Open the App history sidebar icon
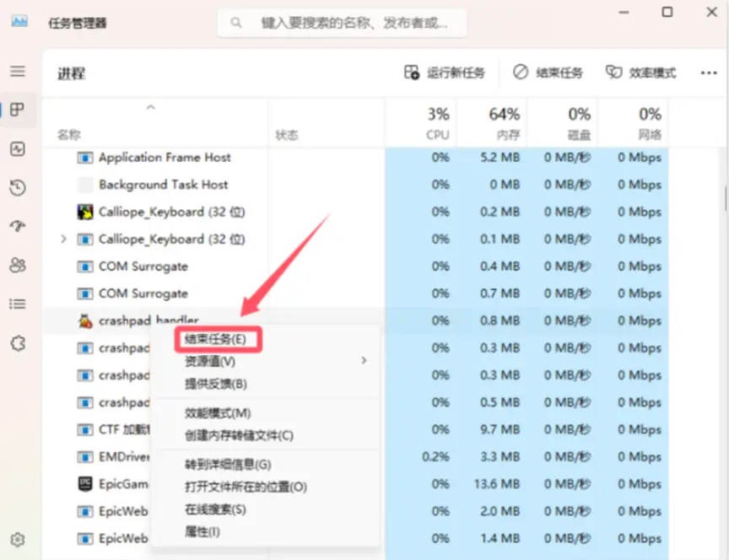Image resolution: width=729 pixels, height=560 pixels. coord(18,188)
